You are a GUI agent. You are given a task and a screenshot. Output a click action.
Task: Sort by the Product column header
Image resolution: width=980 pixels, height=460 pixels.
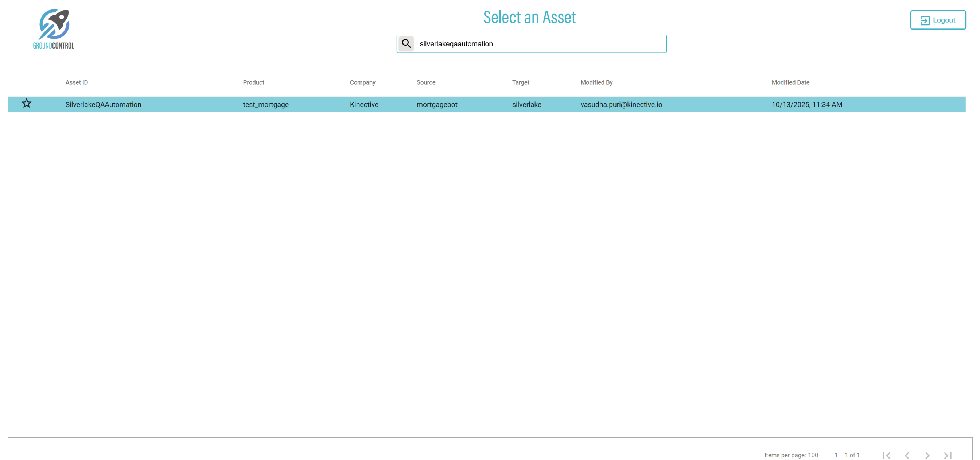click(253, 82)
